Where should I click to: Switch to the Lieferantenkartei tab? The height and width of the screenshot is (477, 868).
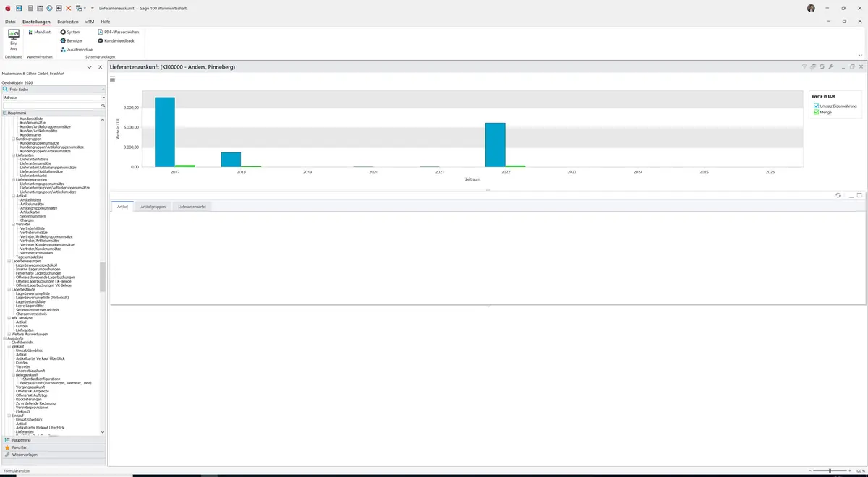pos(192,207)
